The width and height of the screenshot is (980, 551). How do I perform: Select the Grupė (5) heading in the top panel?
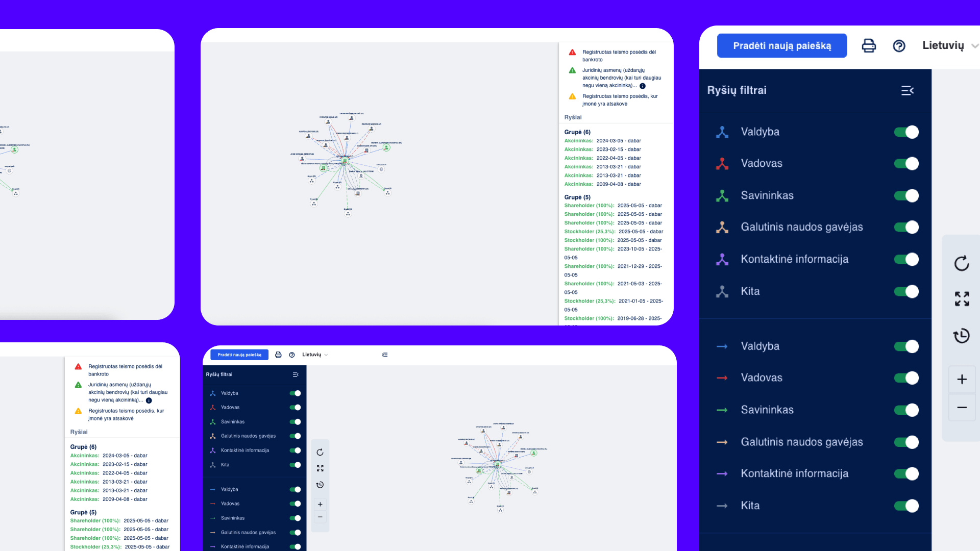[577, 197]
